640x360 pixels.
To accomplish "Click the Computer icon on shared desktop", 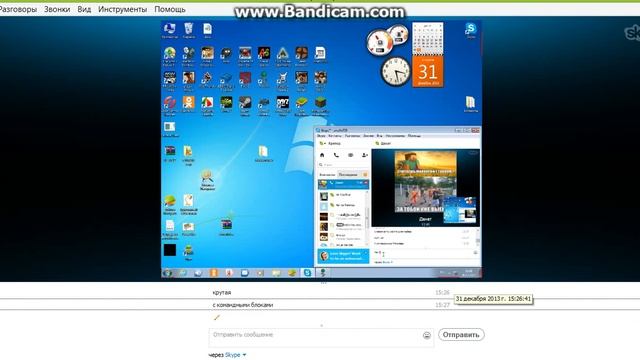I will 169,30.
